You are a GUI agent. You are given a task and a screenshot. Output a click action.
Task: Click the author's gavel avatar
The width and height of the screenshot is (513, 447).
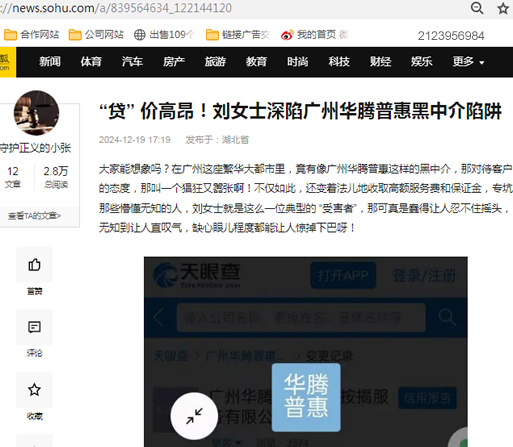point(36,113)
